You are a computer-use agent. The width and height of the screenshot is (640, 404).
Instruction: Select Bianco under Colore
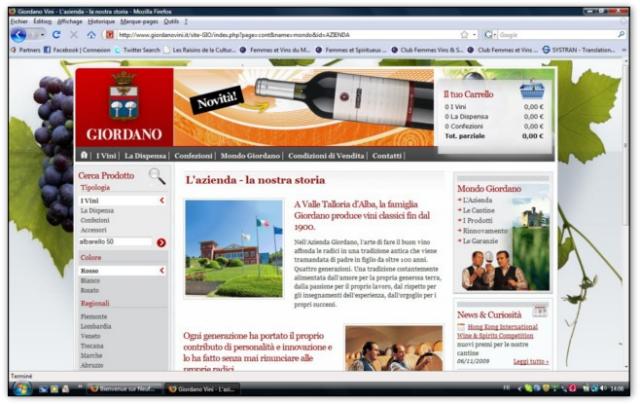point(90,280)
